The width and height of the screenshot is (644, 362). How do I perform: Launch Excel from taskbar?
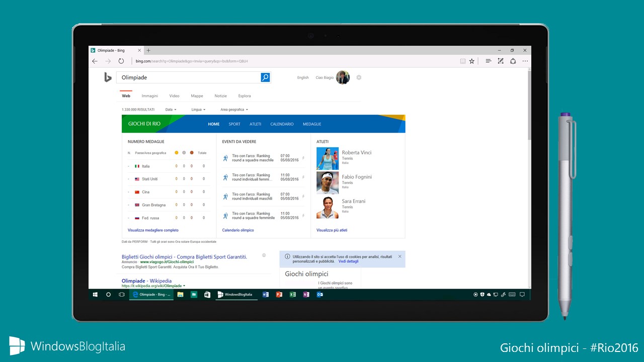tap(293, 295)
